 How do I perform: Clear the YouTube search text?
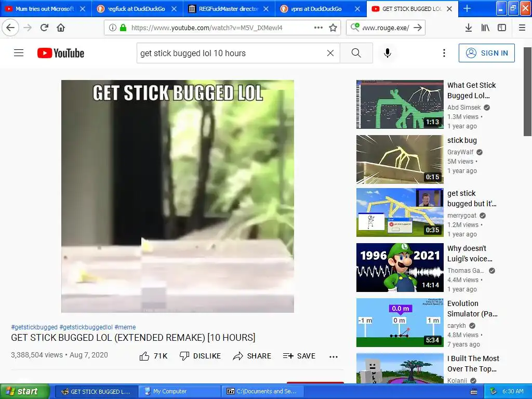(330, 53)
